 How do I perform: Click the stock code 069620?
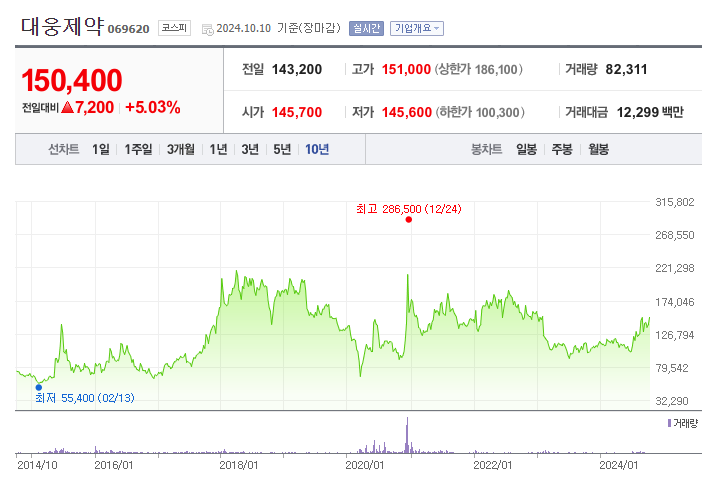tap(128, 29)
